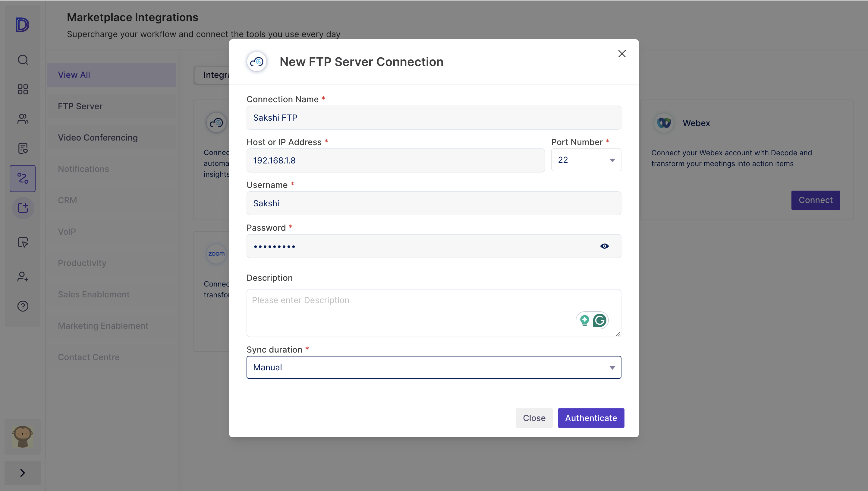The width and height of the screenshot is (868, 491).
Task: Open the users icon in the sidebar
Action: 23,119
